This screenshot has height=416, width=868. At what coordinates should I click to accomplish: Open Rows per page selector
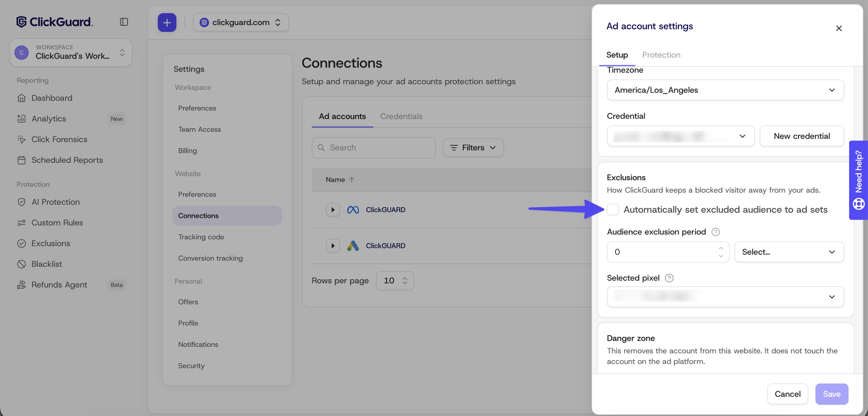pyautogui.click(x=395, y=280)
